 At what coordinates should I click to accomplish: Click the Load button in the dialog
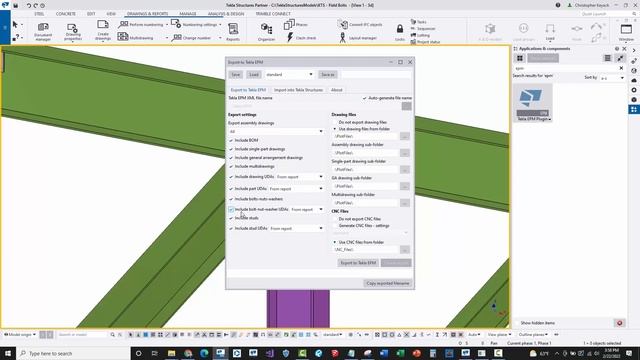pos(254,75)
